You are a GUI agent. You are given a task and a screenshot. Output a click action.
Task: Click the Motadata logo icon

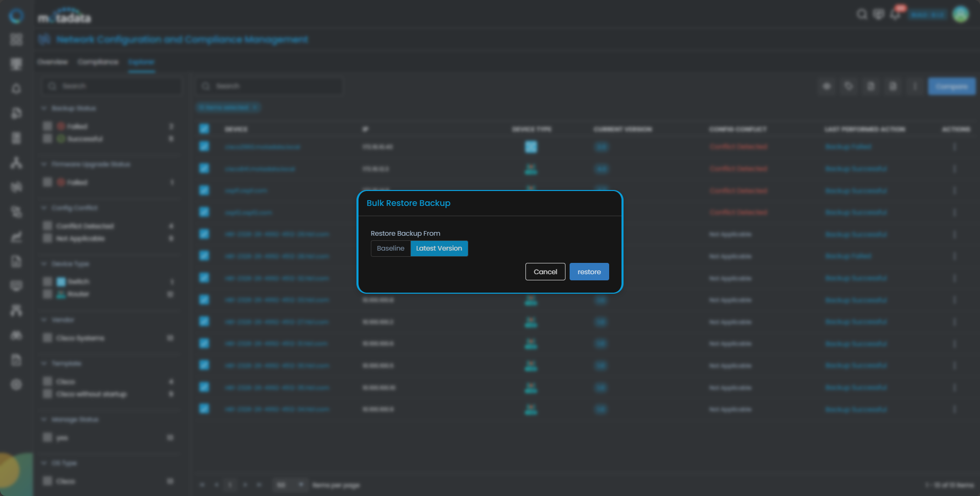click(16, 16)
